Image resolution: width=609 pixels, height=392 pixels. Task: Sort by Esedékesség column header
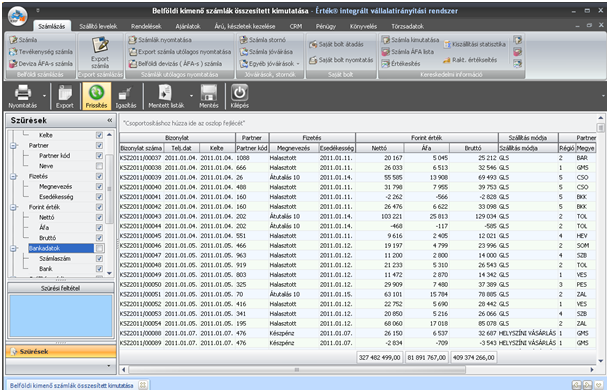337,148
